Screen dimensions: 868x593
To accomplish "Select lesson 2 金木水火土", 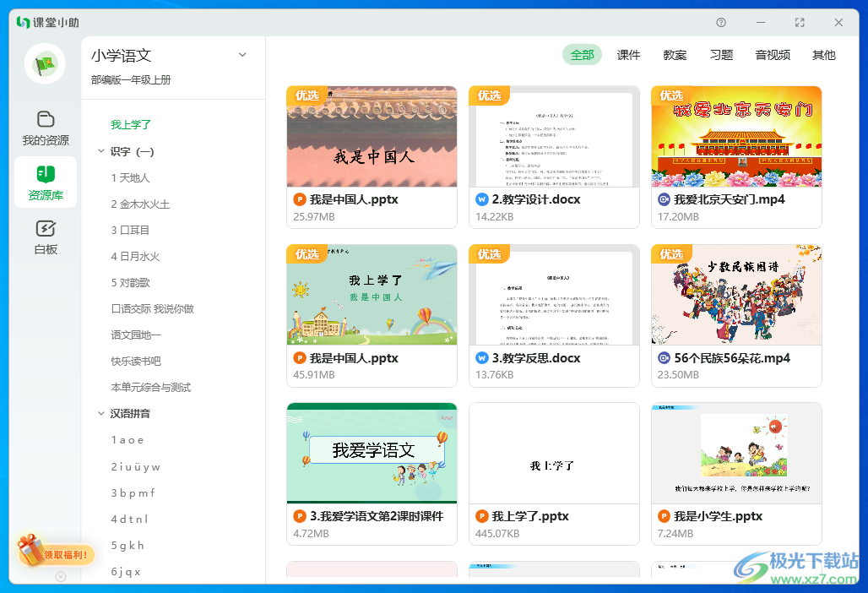I will pos(140,204).
